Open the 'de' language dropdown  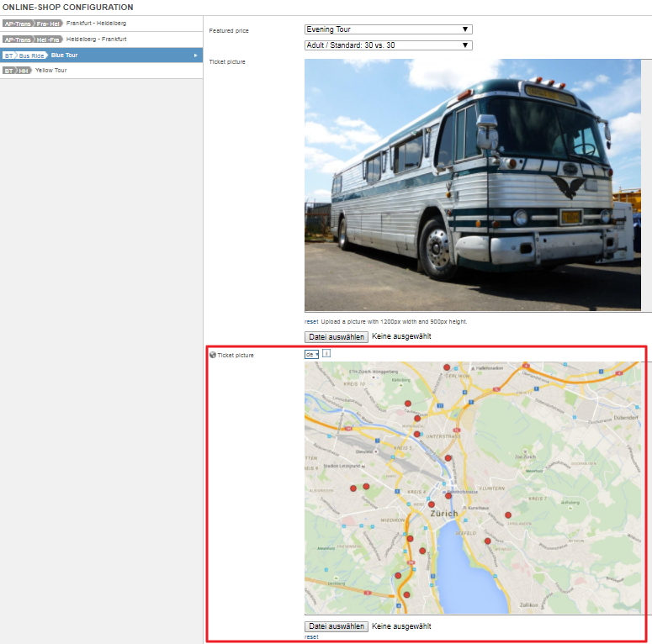pos(311,355)
